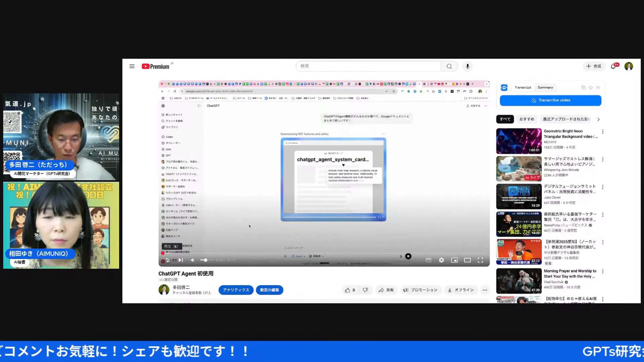Enable miniplayer mode

454,260
